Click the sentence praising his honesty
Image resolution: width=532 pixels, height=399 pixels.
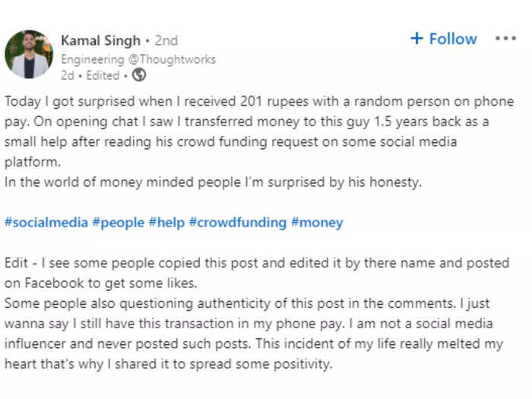tap(213, 182)
